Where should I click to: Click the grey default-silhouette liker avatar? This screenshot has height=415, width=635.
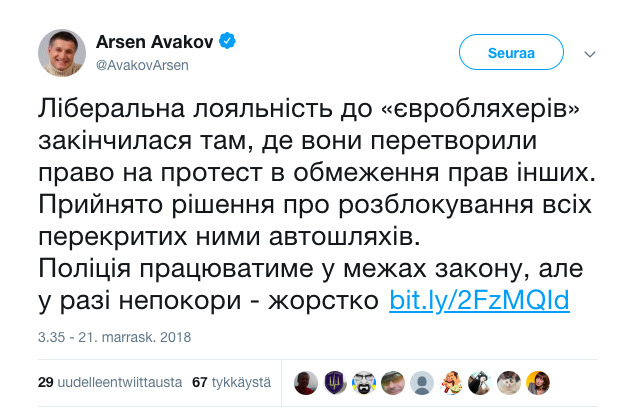(x=423, y=381)
